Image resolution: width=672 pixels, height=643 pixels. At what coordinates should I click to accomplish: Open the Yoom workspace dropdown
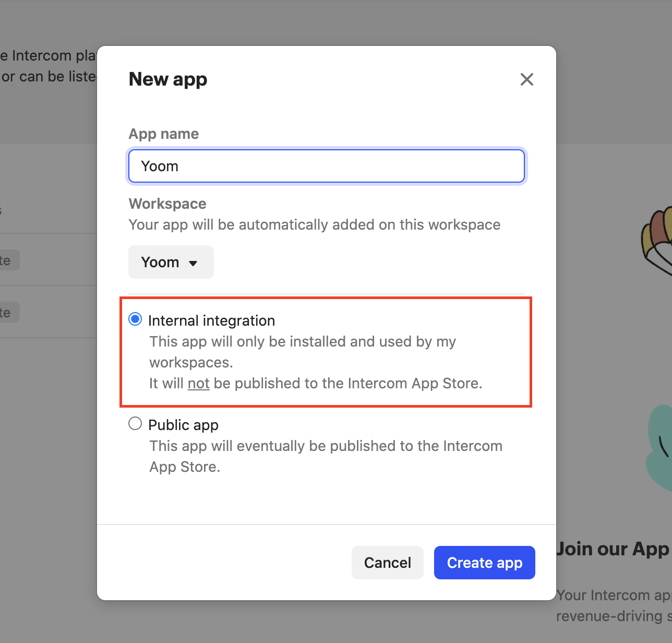coord(171,262)
